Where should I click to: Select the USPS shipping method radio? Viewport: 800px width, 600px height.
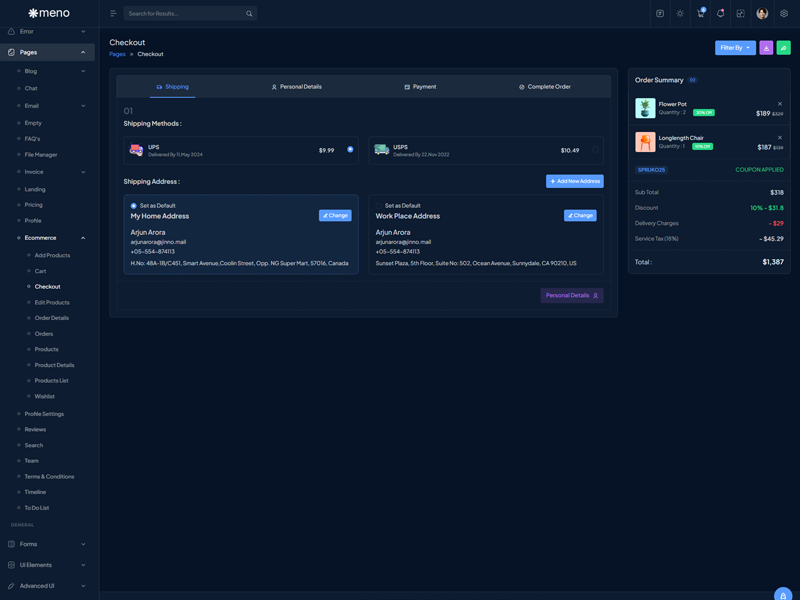click(595, 150)
